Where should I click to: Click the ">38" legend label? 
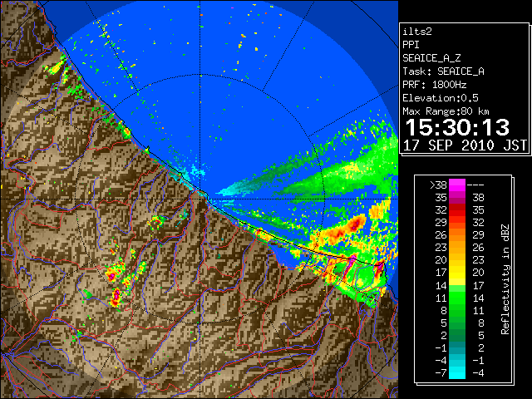[438, 185]
